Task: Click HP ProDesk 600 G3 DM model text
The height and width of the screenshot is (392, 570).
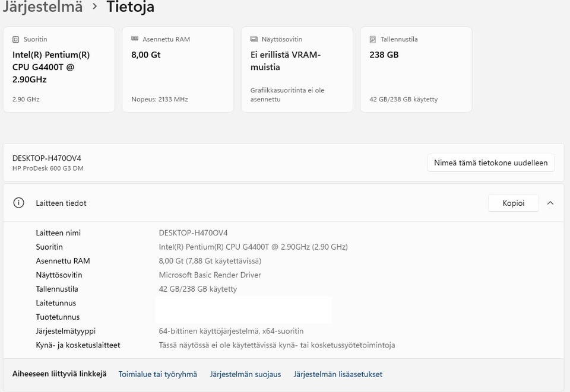Action: (48, 168)
